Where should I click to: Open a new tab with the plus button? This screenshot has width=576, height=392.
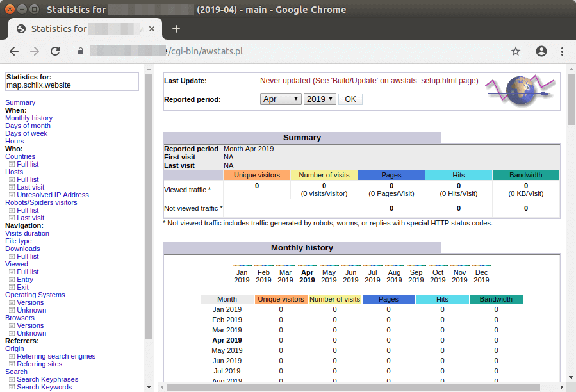point(176,29)
